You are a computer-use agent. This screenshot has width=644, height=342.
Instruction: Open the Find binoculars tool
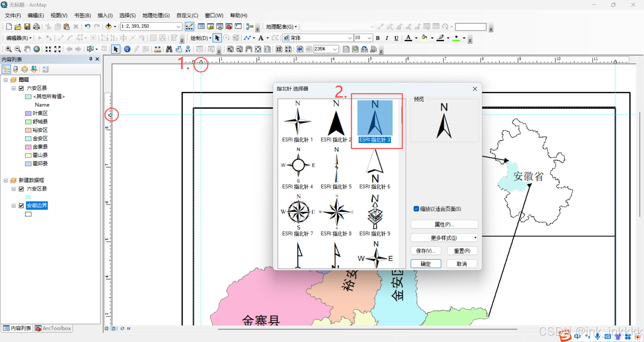[169, 49]
